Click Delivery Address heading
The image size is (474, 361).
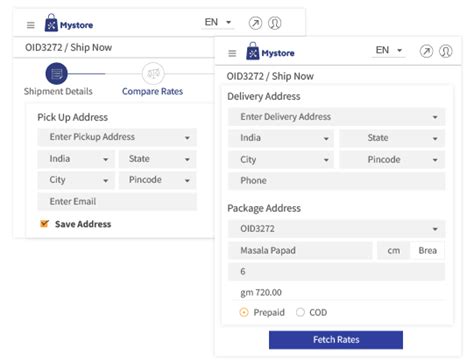[x=264, y=96]
